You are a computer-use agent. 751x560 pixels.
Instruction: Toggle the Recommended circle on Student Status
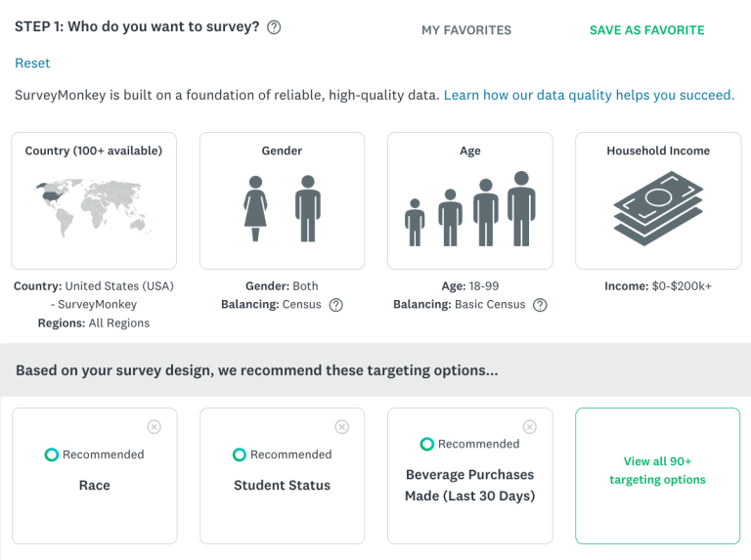[x=240, y=454]
